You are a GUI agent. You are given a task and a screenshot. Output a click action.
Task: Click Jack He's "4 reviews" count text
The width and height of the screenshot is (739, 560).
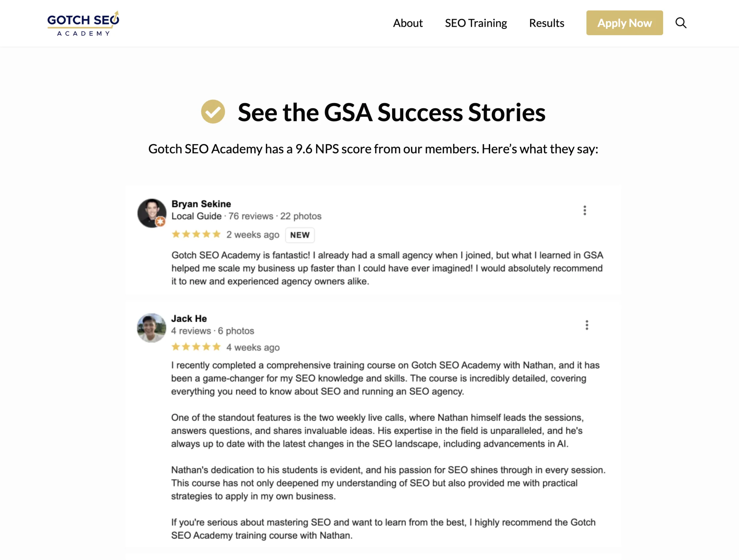click(191, 331)
